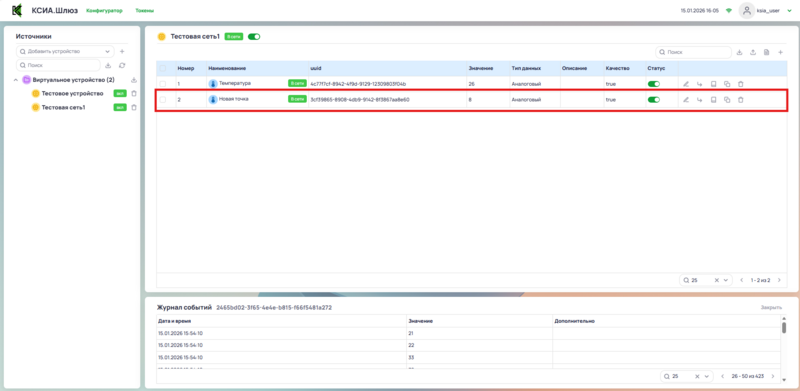Click thermometer icon of Новая точка point
800x391 pixels.
point(213,100)
